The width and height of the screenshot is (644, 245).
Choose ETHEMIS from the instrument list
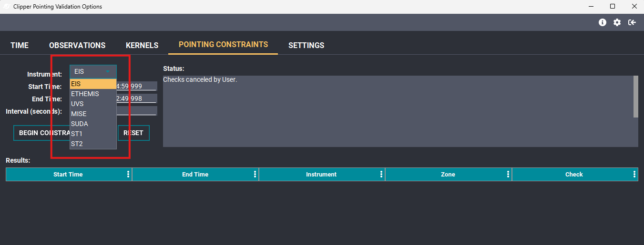pyautogui.click(x=93, y=94)
